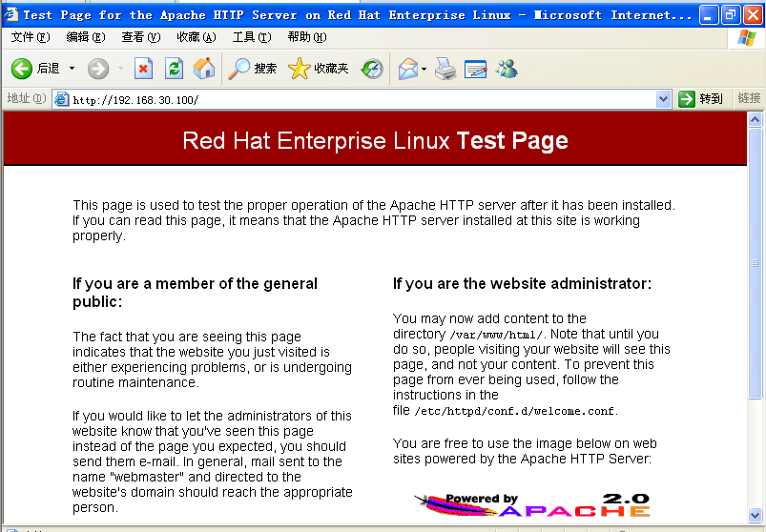This screenshot has height=532, width=766.
Task: Click the Windows flag logo icon
Action: pos(747,37)
